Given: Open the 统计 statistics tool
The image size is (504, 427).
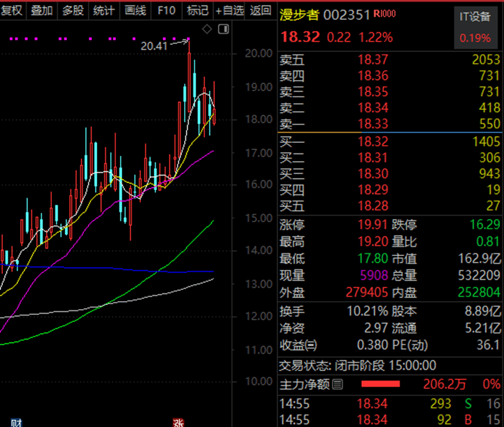Looking at the screenshot, I should pos(104,10).
